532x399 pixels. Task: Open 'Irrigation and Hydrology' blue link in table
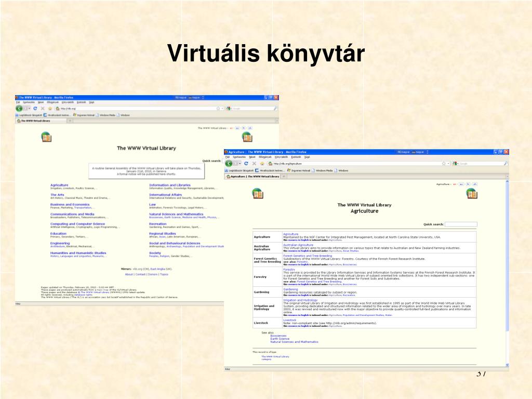pos(300,300)
